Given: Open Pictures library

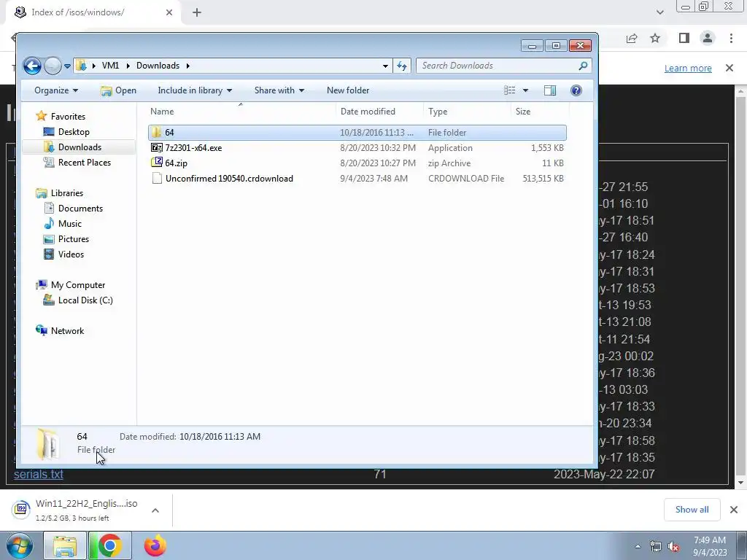Looking at the screenshot, I should [x=74, y=239].
